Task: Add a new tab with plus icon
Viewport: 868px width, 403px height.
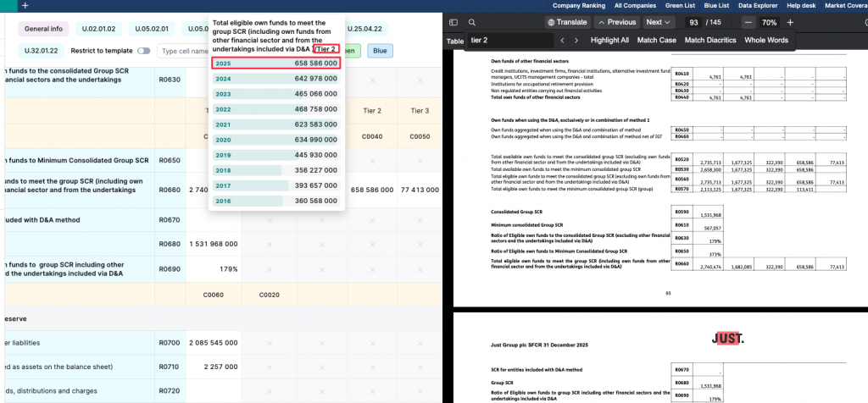Action: [25, 5]
